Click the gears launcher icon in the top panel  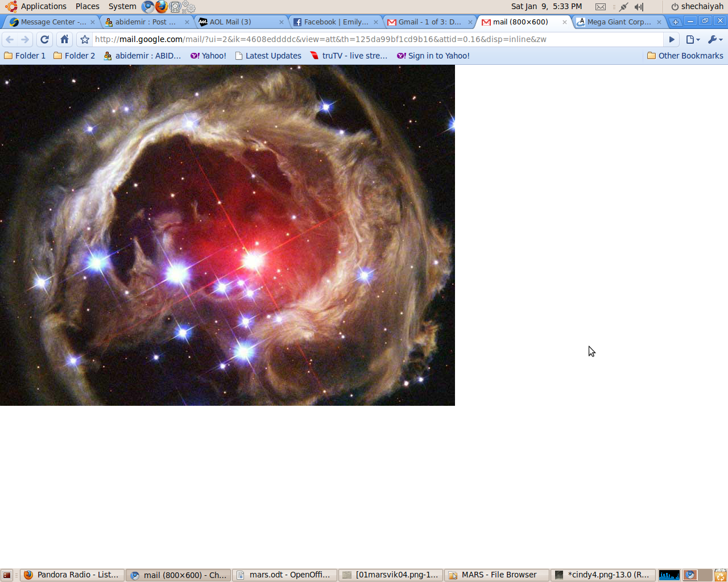click(x=189, y=7)
